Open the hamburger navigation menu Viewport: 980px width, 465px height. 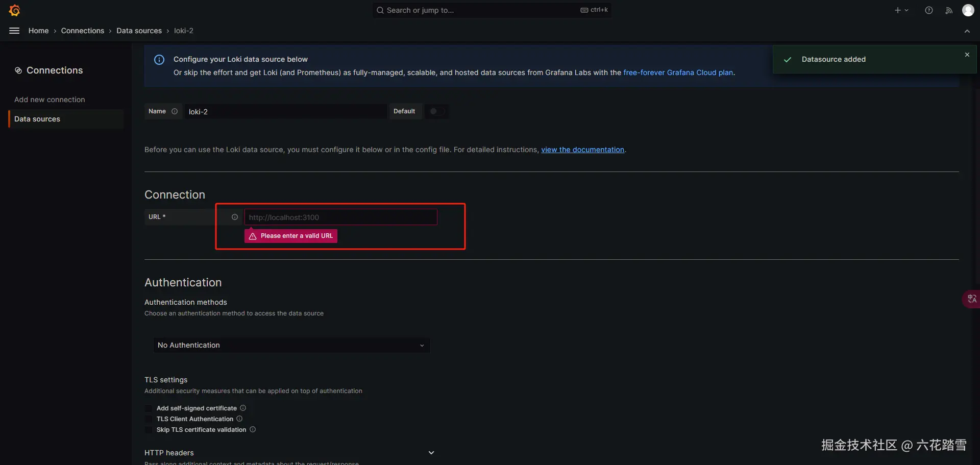(14, 31)
